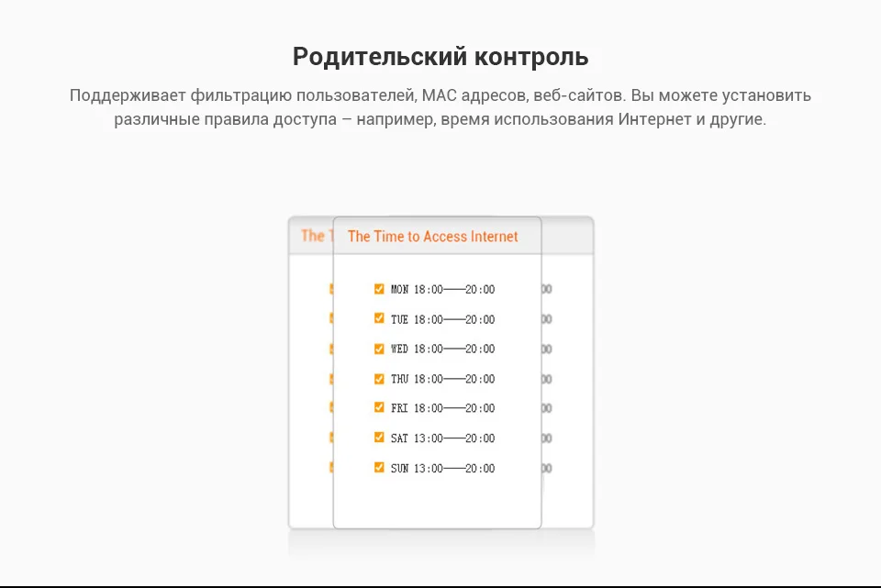The height and width of the screenshot is (588, 881).
Task: Uncheck the FRI 18:00–20:00 checkbox
Action: (379, 407)
